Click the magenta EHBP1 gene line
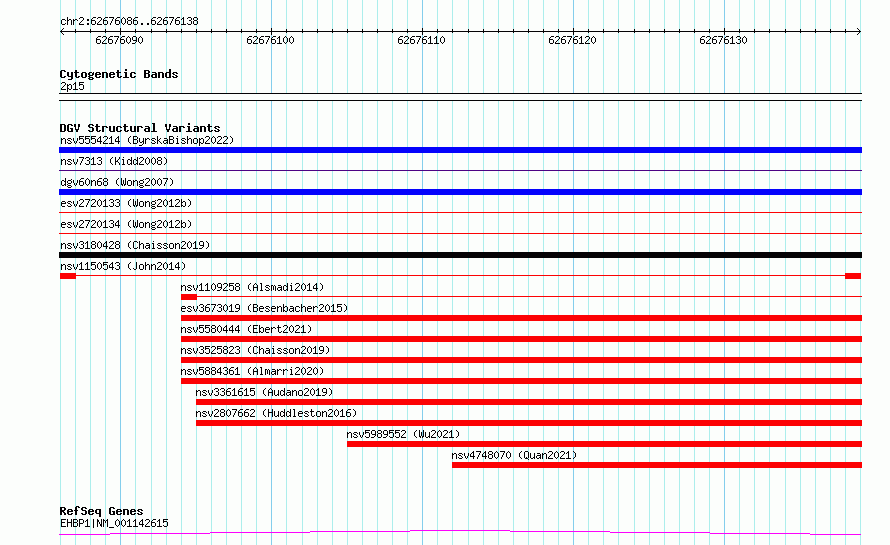The image size is (890, 545). (x=460, y=533)
